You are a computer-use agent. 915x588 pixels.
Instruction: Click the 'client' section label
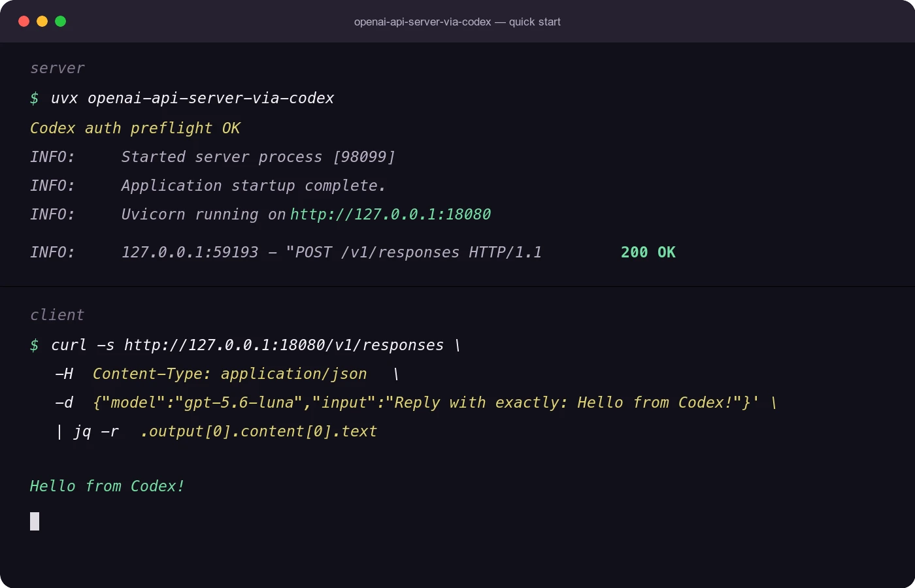(58, 315)
